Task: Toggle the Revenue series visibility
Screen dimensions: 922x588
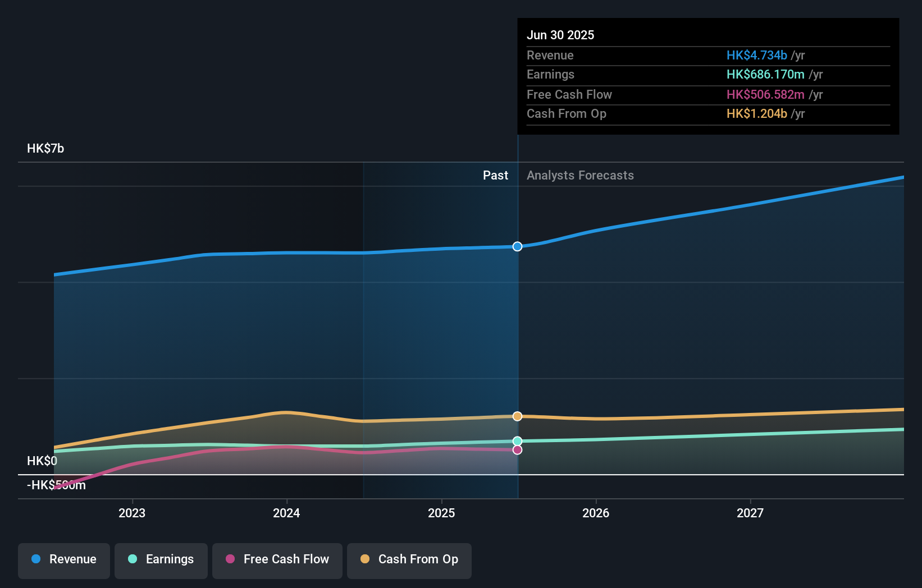Action: click(x=63, y=559)
